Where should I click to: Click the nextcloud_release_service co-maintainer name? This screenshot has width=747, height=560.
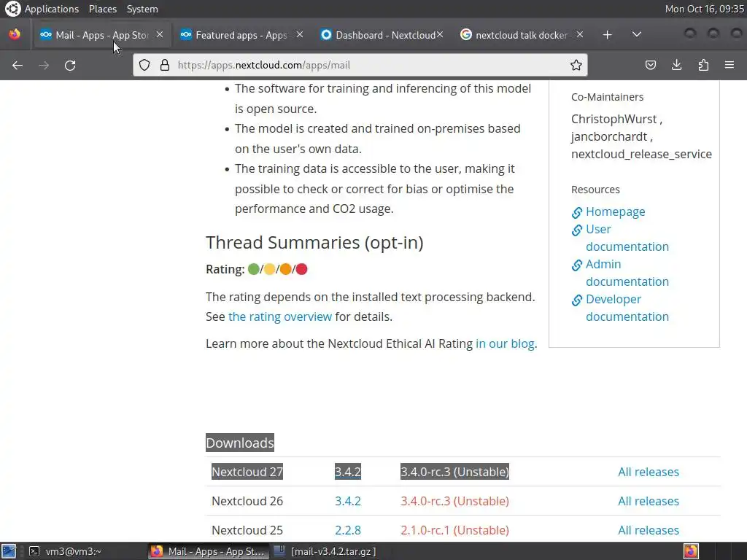(641, 155)
